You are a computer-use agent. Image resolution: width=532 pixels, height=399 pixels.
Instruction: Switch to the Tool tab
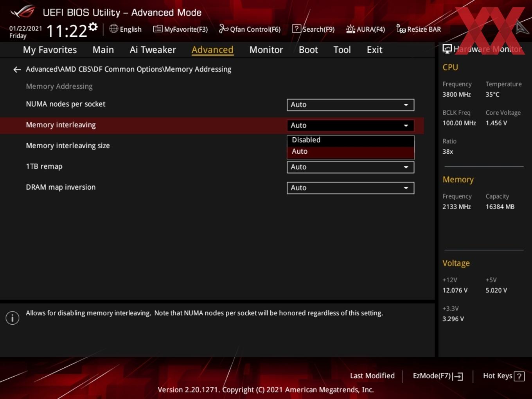point(342,50)
